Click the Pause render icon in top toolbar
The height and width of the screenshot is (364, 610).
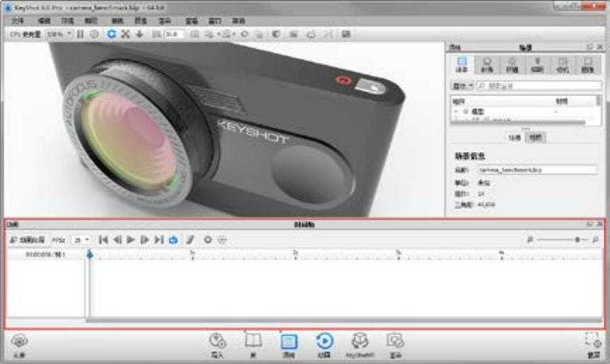click(80, 34)
